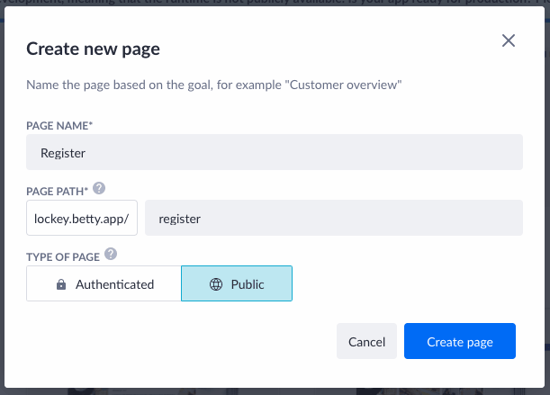Click the TYPE OF PAGE label
This screenshot has height=395, width=550.
point(63,257)
